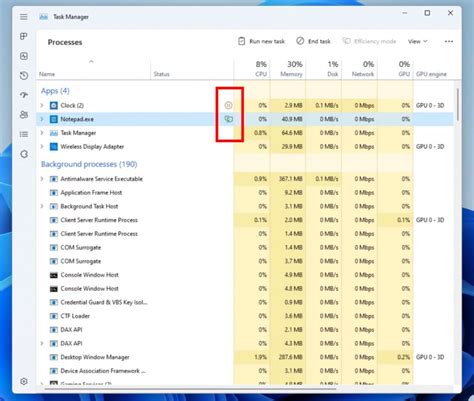Expand the second DAX API group

[x=42, y=343]
